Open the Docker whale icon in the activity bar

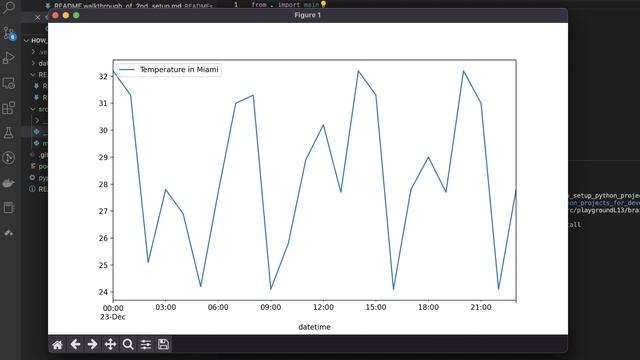(x=9, y=183)
